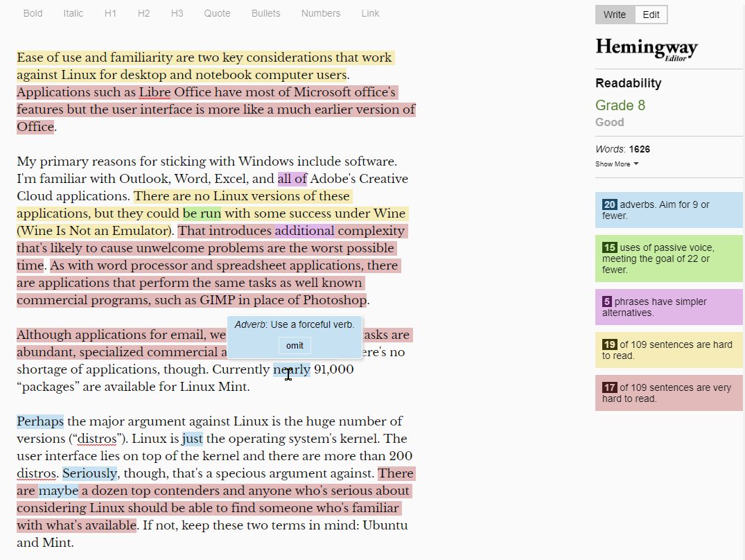Click the Grade 8 readability score
Screen dimensions: 745x560
point(620,105)
